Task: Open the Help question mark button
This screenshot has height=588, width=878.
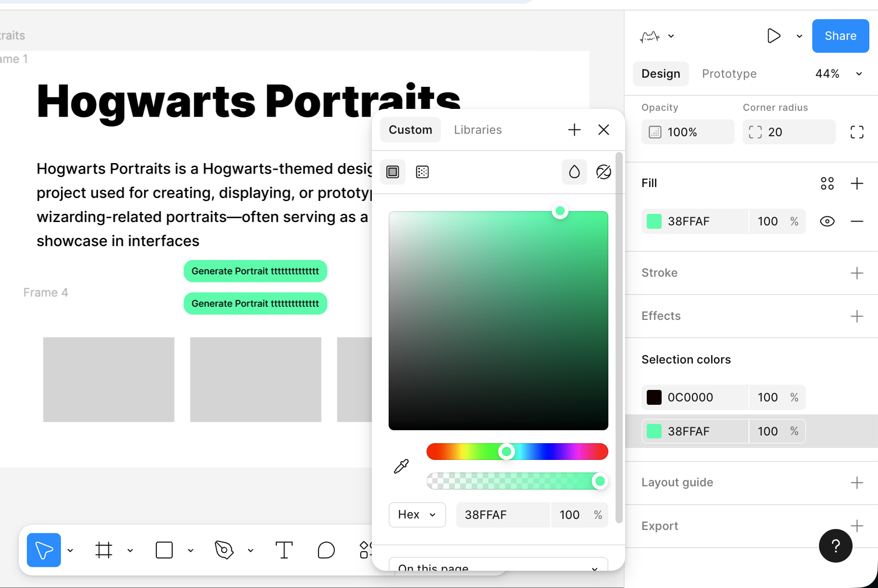Action: click(x=835, y=546)
